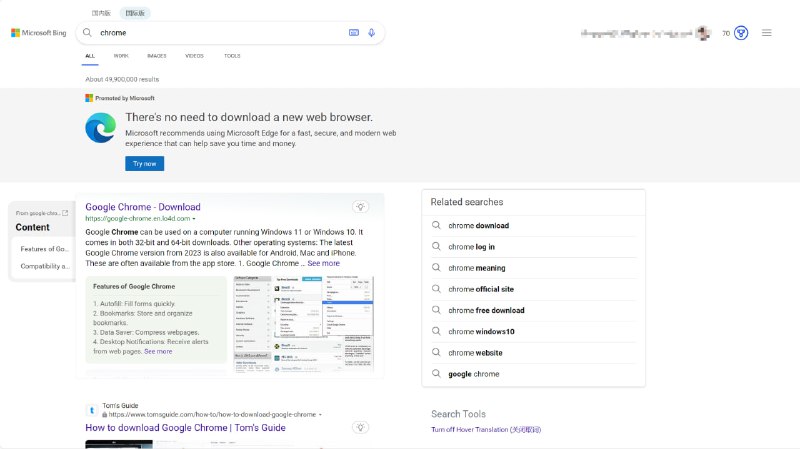Click the Tom's Guide favicon
Viewport: 800px width, 449px height.
tap(92, 410)
